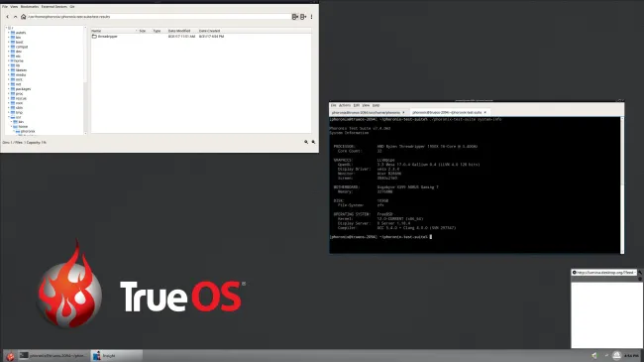Switch to single-column view in file manager

[295, 17]
